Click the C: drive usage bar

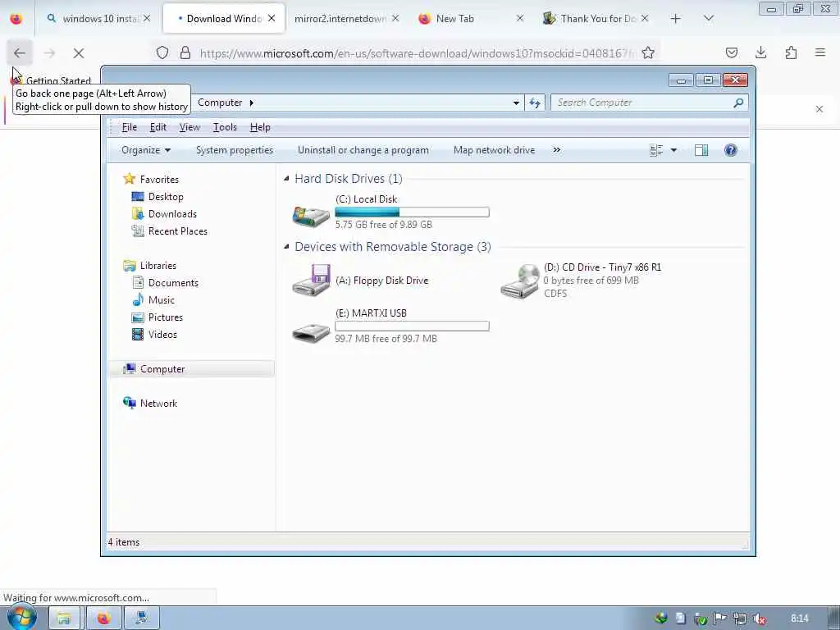click(x=412, y=212)
